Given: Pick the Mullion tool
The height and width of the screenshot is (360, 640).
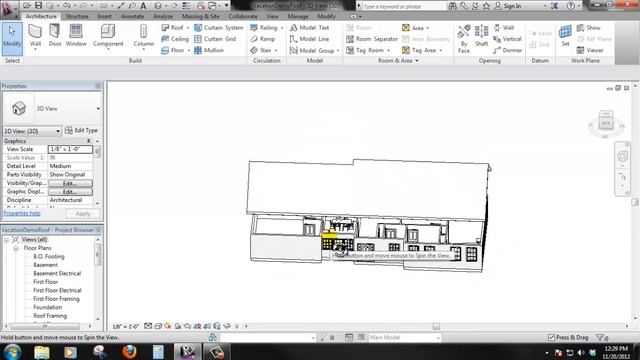Looking at the screenshot, I should [x=209, y=50].
